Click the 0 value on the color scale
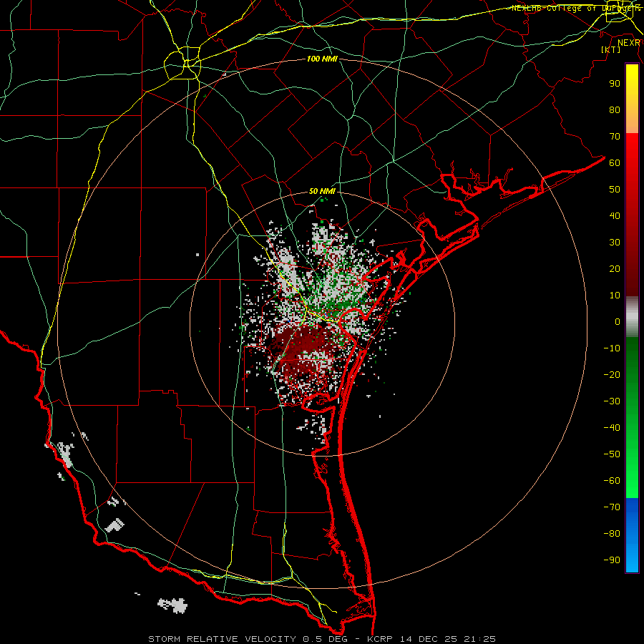This screenshot has height=644, width=644. [618, 322]
